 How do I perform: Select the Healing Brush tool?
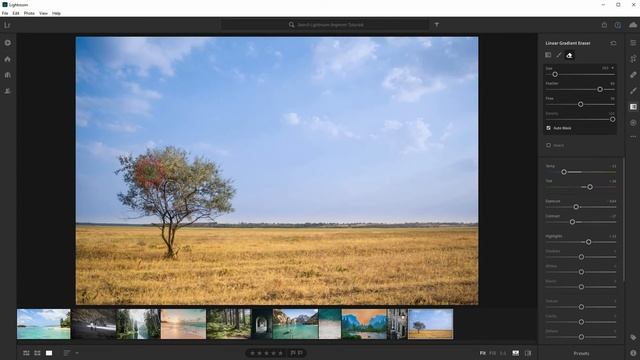[x=633, y=75]
